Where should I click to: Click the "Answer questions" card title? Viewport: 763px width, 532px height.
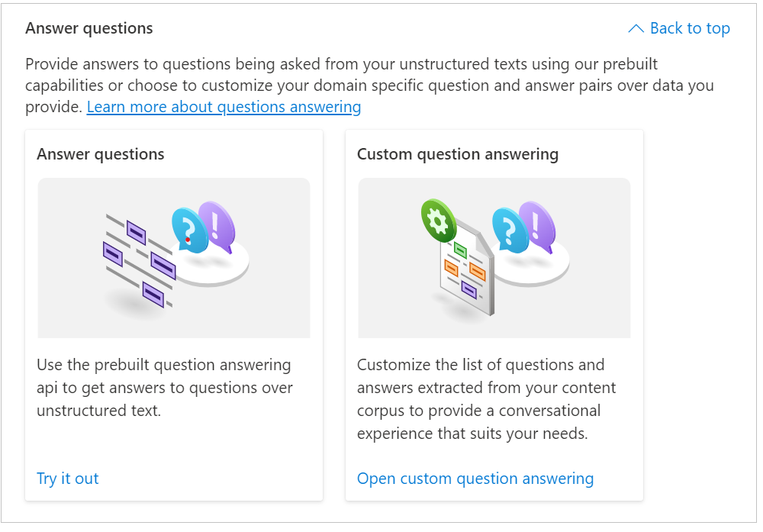(101, 154)
